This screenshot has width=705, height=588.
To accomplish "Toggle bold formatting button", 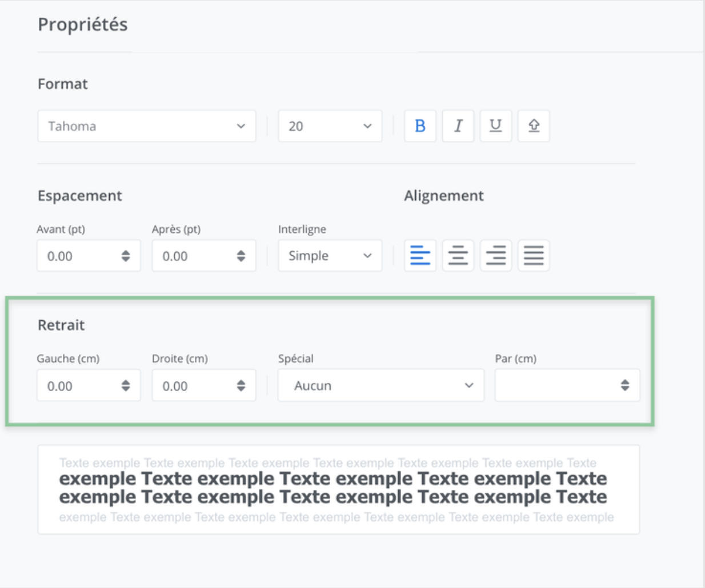I will click(420, 126).
